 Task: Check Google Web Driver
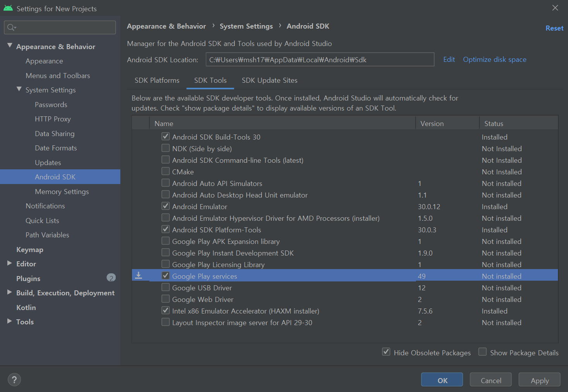point(166,299)
